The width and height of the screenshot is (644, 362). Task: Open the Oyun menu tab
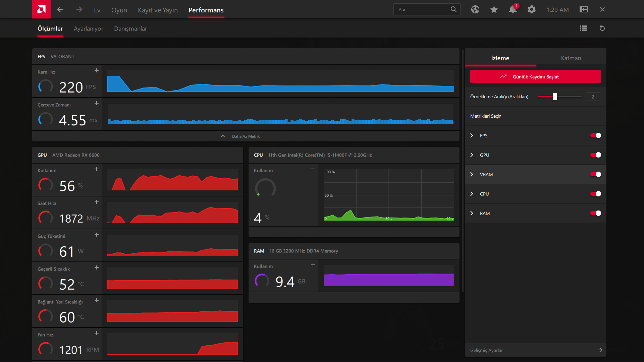coord(119,10)
